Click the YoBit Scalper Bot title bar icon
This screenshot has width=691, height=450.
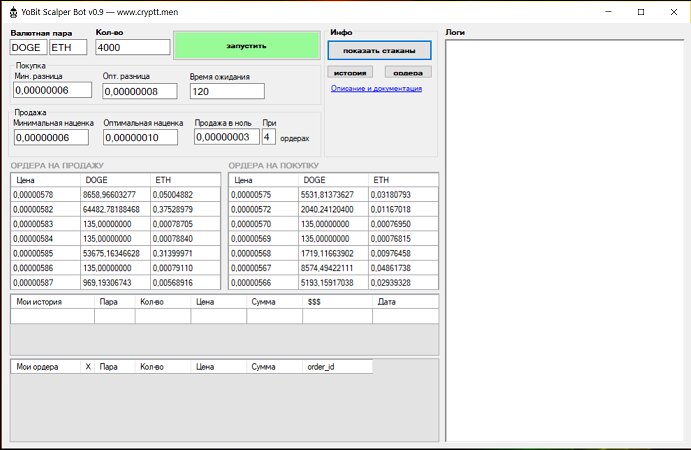point(13,11)
